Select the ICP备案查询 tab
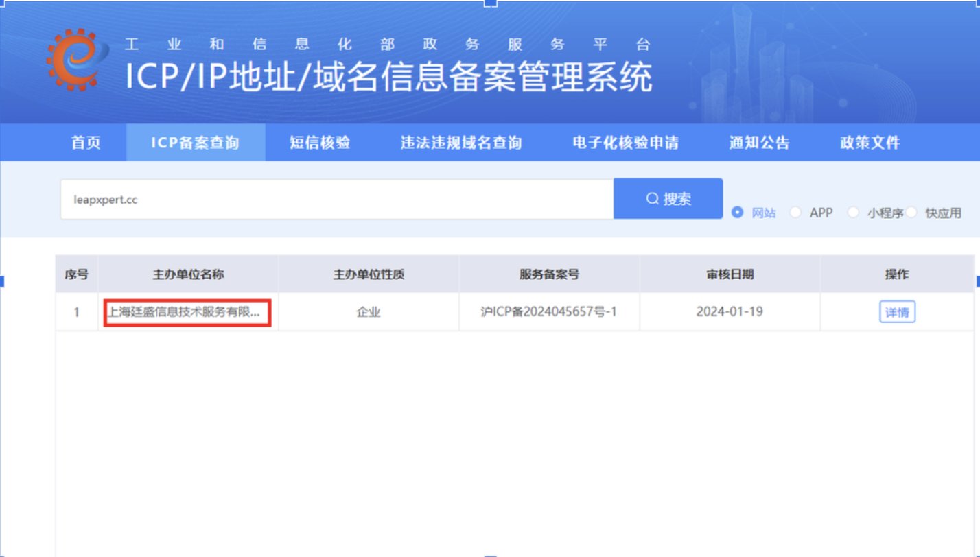This screenshot has height=557, width=980. [196, 143]
